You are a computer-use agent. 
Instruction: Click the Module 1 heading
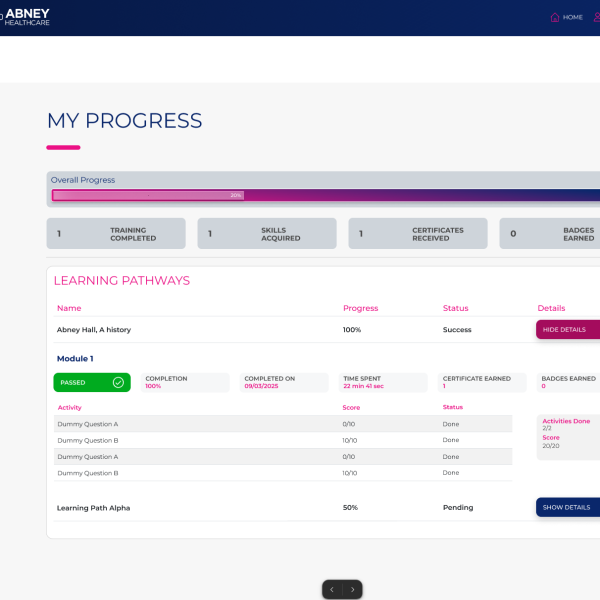[x=75, y=358]
